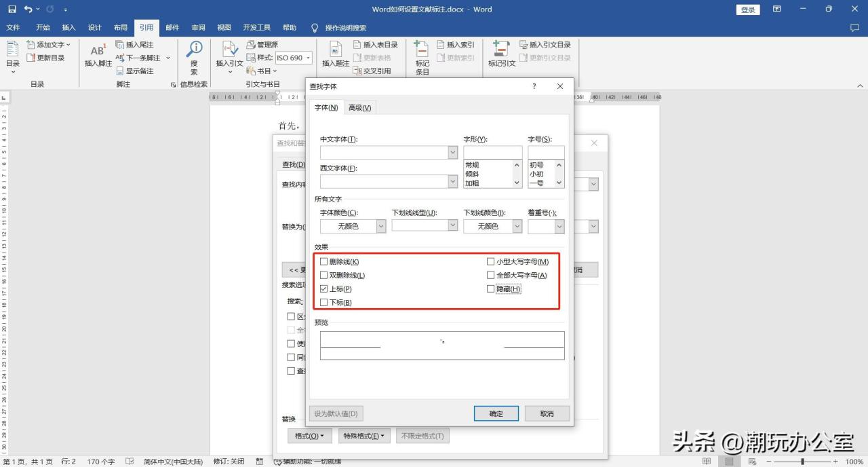The image size is (868, 467).
Task: Open the 插入 ribbon tab
Action: coord(68,28)
